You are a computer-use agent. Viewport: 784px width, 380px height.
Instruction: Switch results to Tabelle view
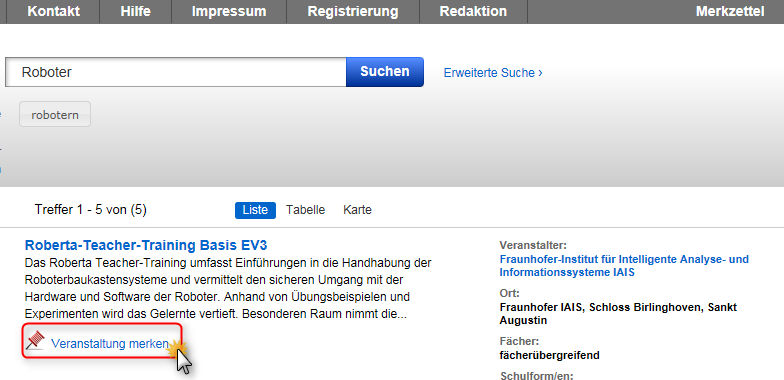(x=306, y=210)
